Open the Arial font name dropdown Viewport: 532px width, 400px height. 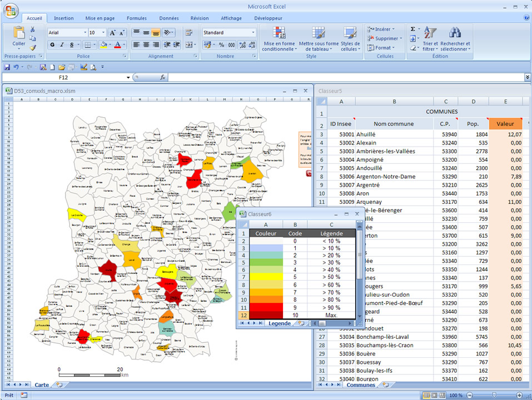[85, 33]
